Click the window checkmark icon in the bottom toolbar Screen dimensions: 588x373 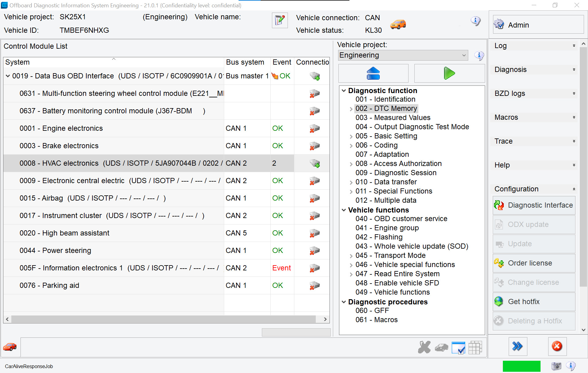click(x=458, y=348)
